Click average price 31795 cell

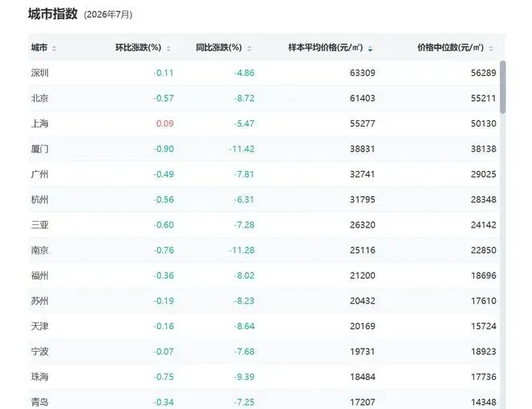pos(363,199)
